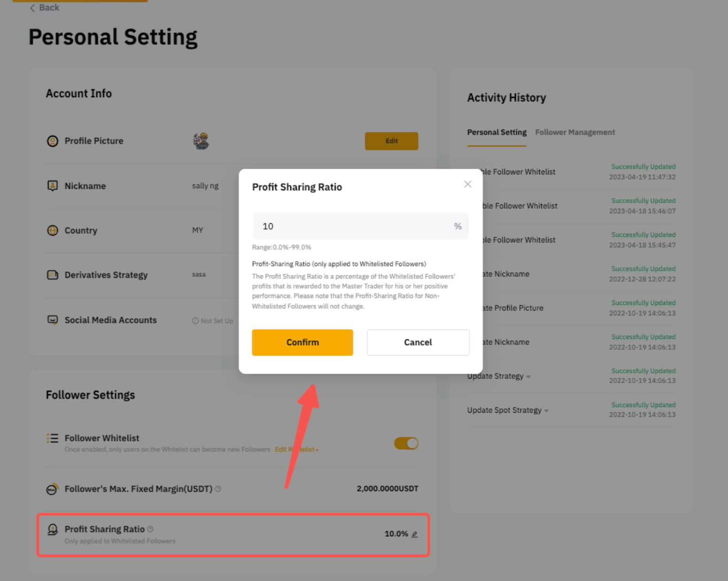Click the Nickname row icon
Screen dimensions: 728x581
[x=53, y=186]
